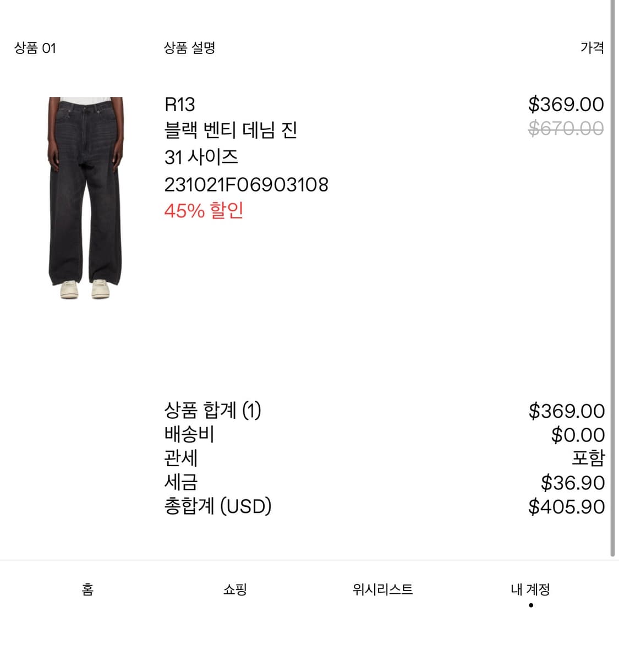Click the 관세 duties row label
The height and width of the screenshot is (672, 619).
coord(180,458)
